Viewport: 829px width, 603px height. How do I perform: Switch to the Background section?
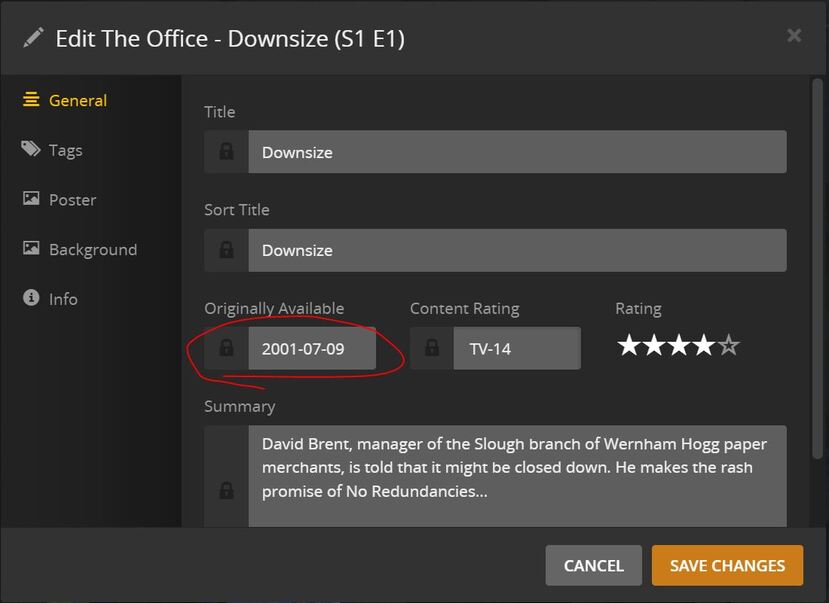[x=79, y=249]
